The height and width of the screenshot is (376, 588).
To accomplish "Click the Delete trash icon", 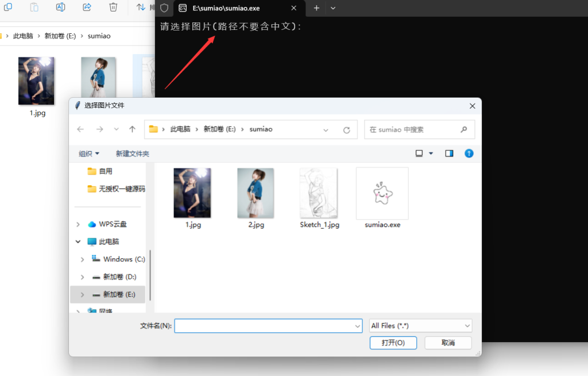I will pos(113,8).
